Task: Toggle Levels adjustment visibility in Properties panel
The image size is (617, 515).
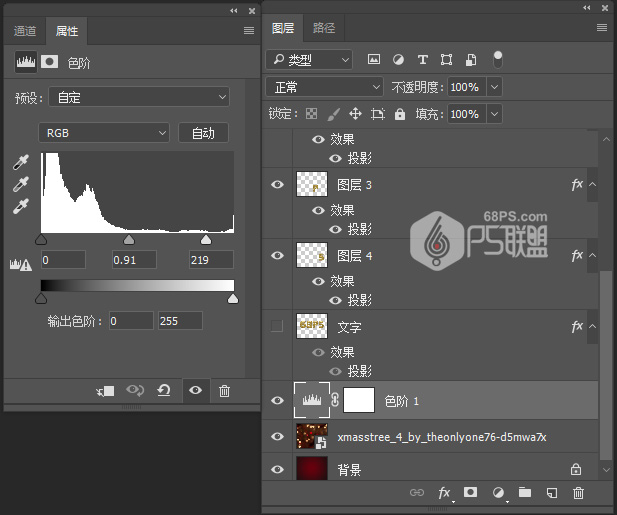Action: point(196,390)
